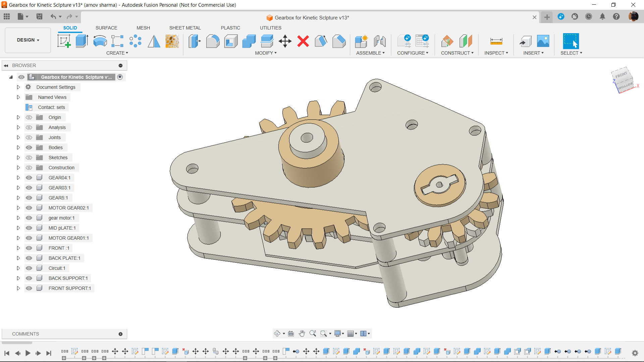
Task: Expand the Document Settings tree item
Action: click(x=18, y=87)
